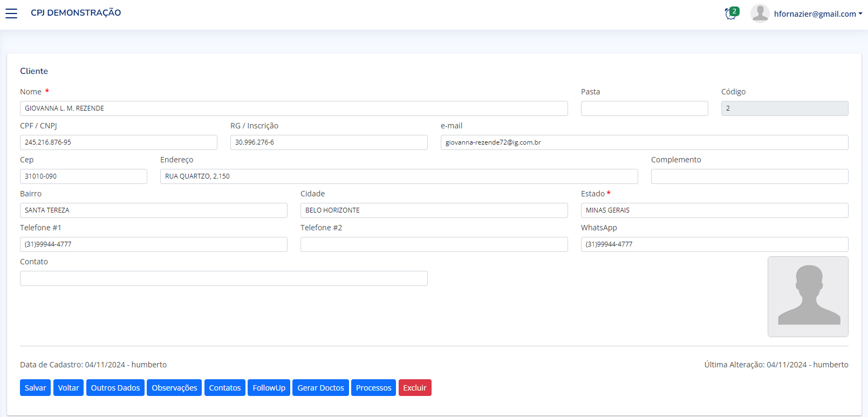Open the hamburger navigation menu
This screenshot has width=868, height=417.
point(11,13)
